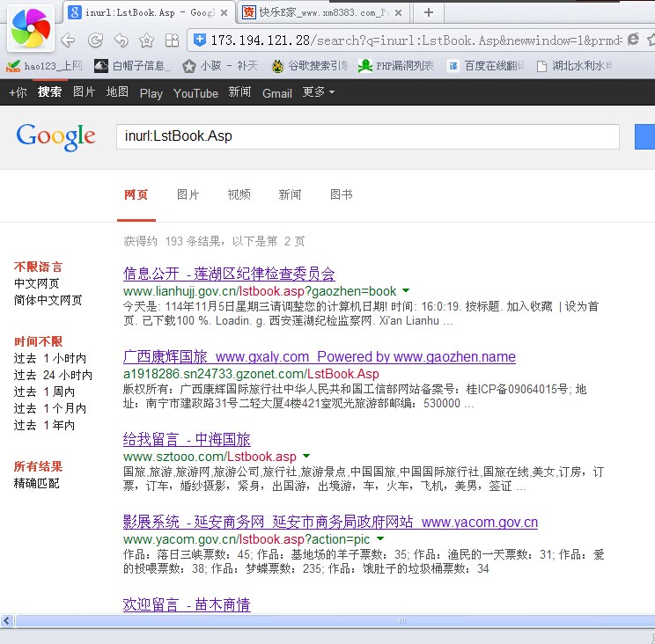The image size is (655, 644).
Task: Filter results to 过去 1 个月内
Action: coord(49,408)
